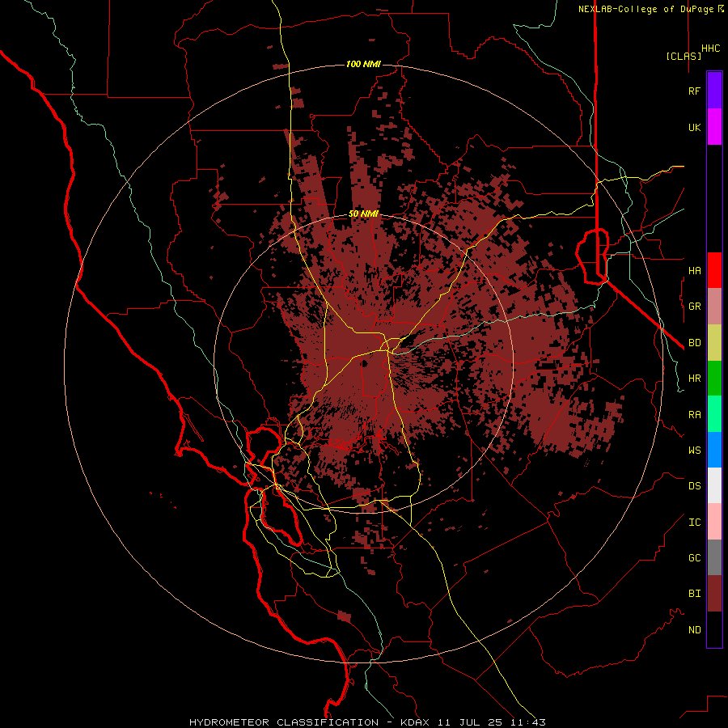
Task: Click the HR legend label
Action: [x=694, y=379]
